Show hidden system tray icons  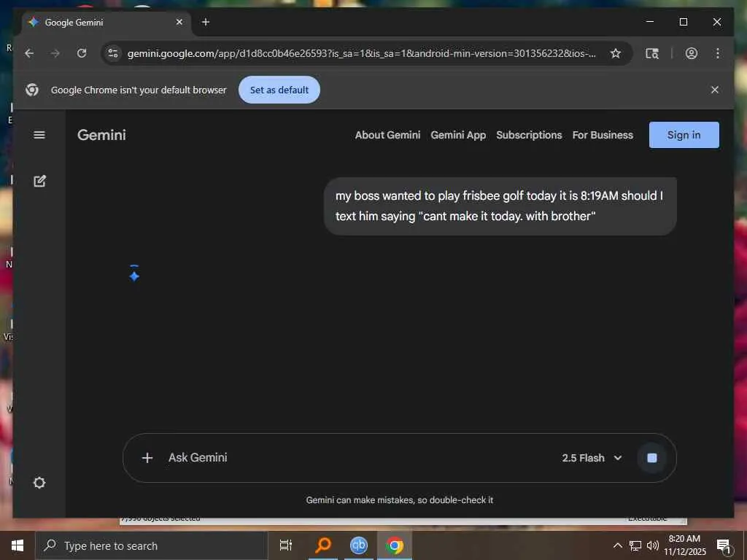click(x=617, y=545)
